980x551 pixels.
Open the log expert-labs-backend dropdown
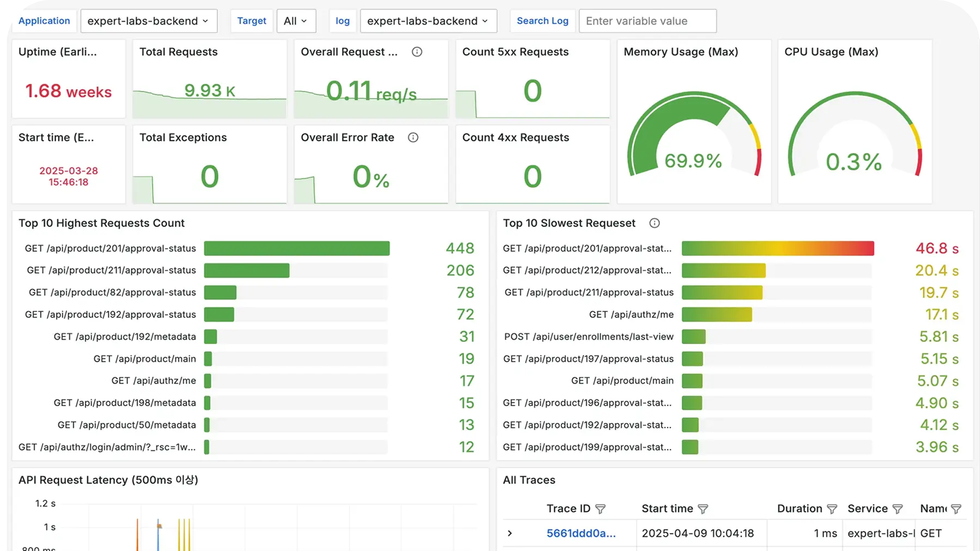click(x=428, y=21)
